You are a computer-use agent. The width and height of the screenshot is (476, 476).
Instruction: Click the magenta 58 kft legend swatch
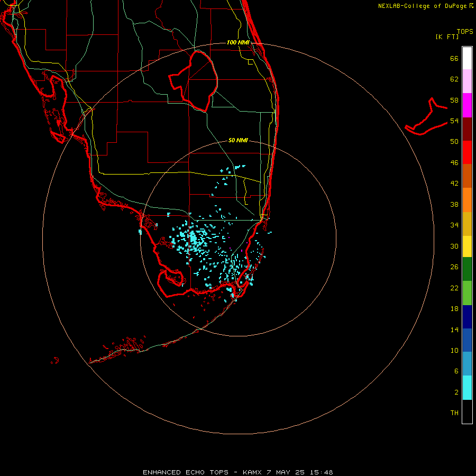point(467,105)
